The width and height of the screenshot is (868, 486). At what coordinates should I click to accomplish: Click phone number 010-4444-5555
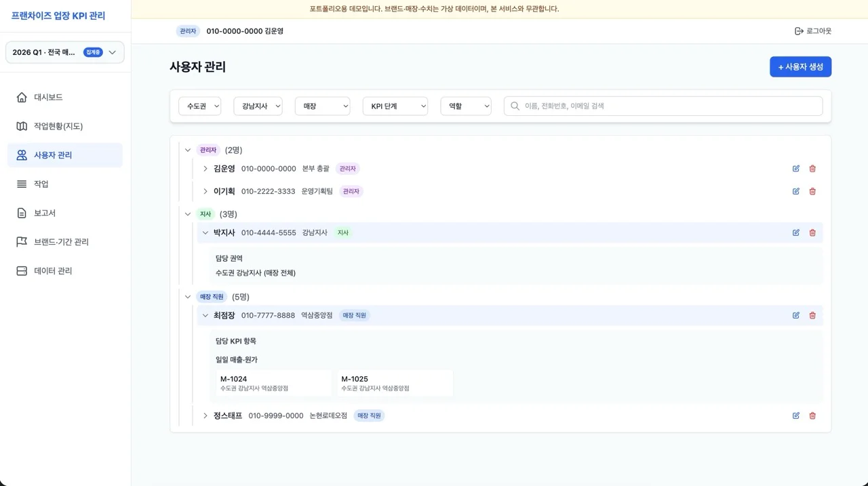coord(269,232)
